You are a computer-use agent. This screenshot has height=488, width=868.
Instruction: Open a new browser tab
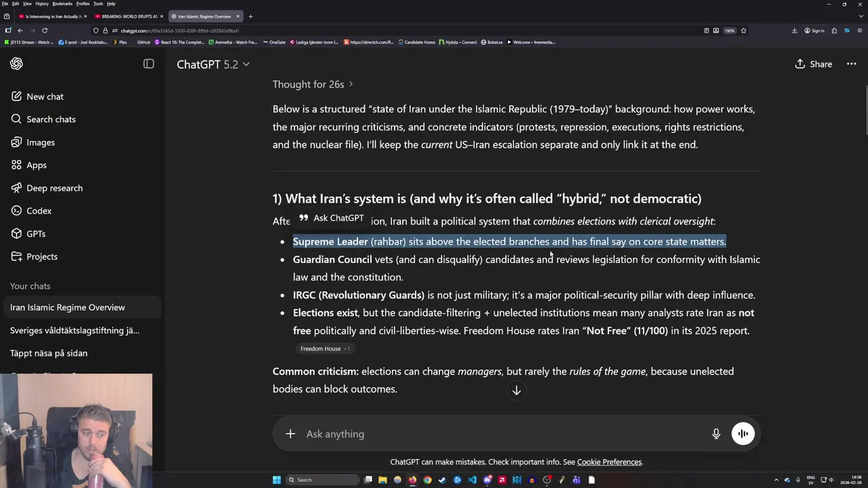(x=250, y=16)
